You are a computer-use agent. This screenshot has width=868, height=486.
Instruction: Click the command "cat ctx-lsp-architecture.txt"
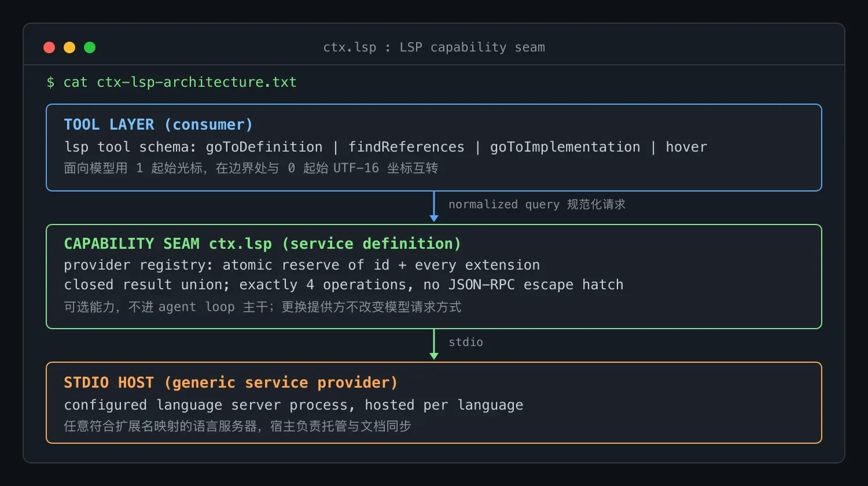tap(180, 82)
